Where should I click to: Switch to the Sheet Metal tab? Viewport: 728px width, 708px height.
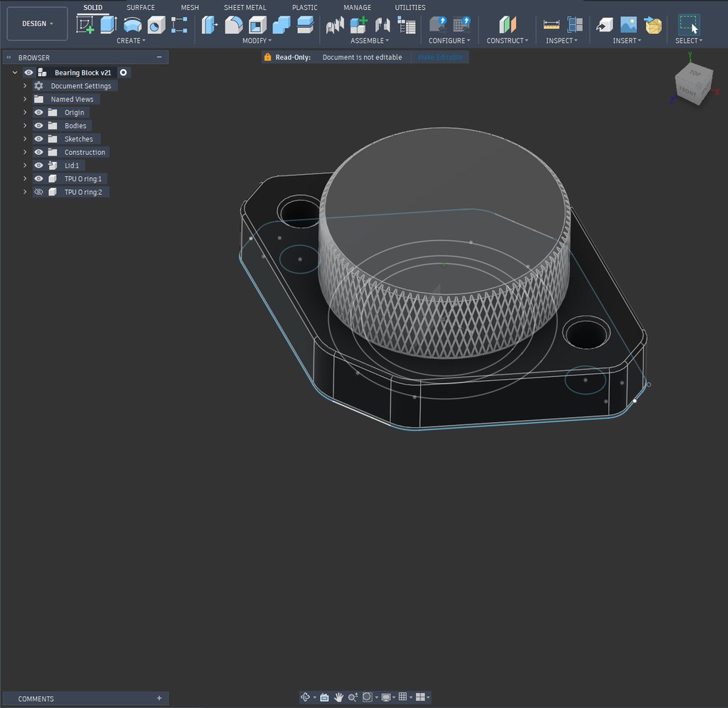(x=245, y=7)
